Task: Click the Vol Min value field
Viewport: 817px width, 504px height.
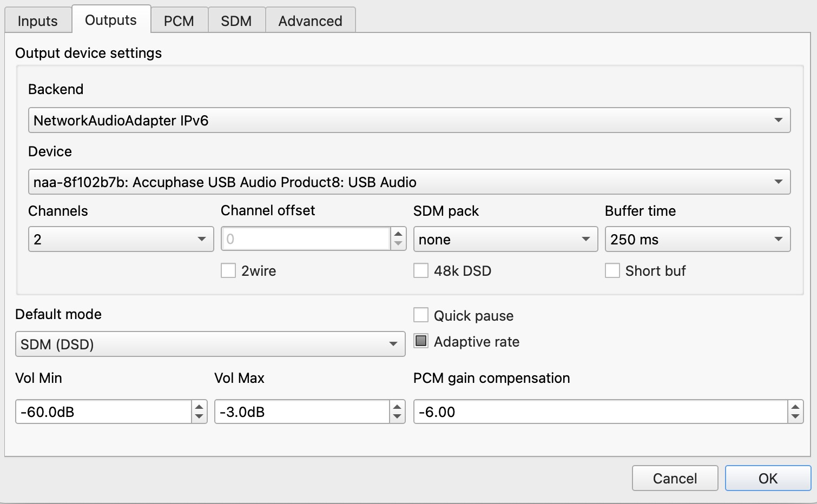Action: click(x=103, y=412)
